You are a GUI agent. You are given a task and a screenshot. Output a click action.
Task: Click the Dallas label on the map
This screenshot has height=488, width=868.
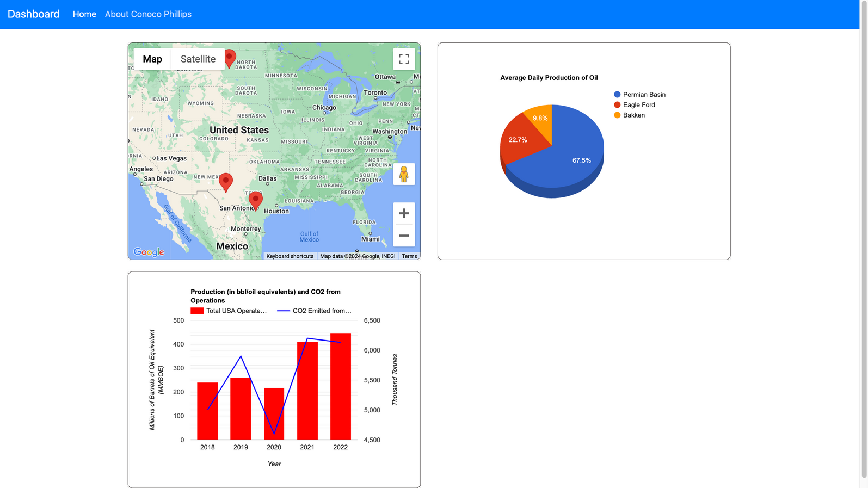(267, 178)
